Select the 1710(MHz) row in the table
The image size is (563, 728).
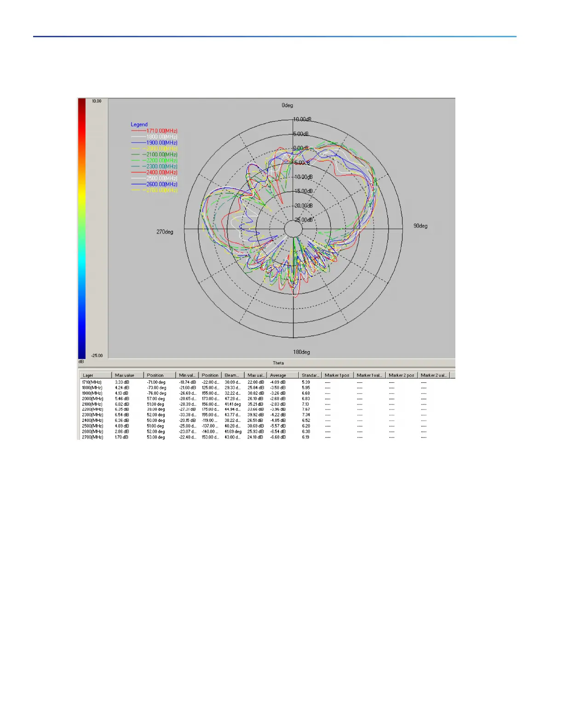(267, 382)
